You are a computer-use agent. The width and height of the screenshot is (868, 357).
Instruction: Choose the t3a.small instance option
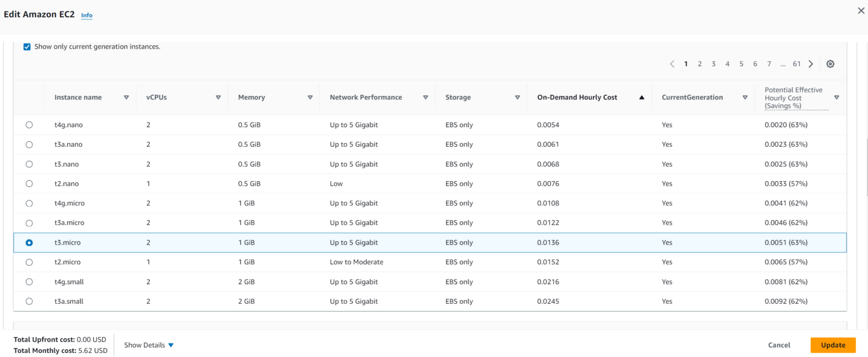[29, 301]
